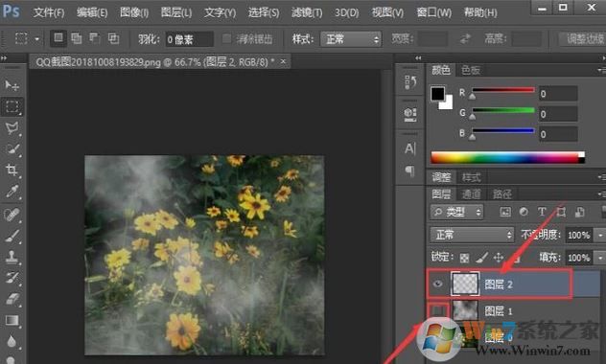Open 图层(L) menu
The height and width of the screenshot is (364, 606).
coord(176,12)
